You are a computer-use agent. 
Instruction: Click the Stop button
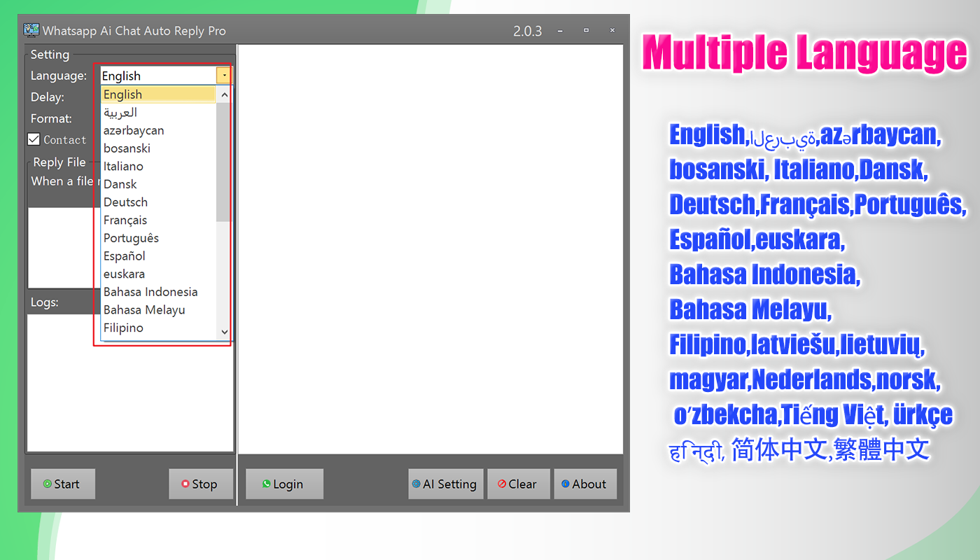(201, 484)
